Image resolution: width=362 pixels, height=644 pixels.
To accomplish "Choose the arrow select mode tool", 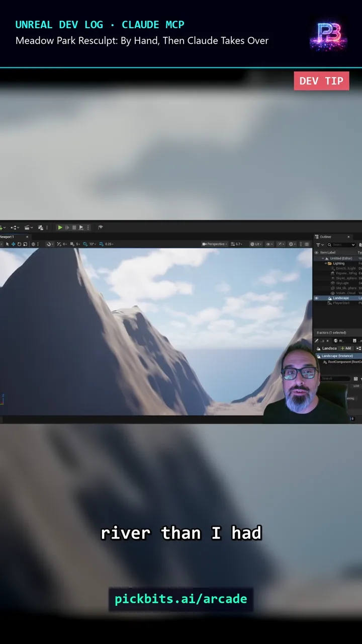I will click(x=7, y=244).
